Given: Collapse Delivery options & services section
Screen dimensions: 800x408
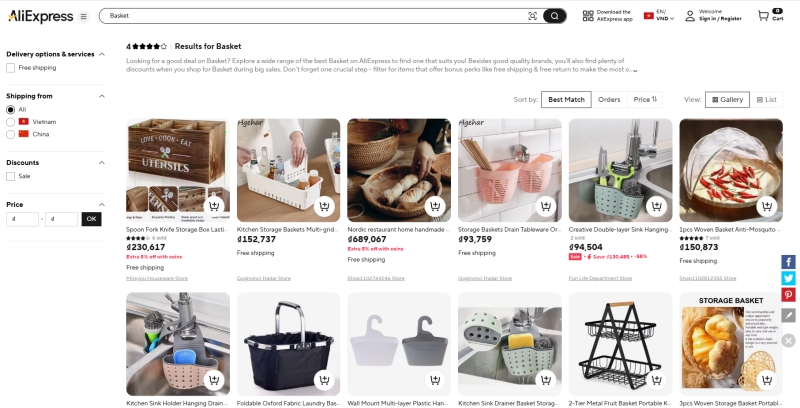Looking at the screenshot, I should pyautogui.click(x=100, y=54).
